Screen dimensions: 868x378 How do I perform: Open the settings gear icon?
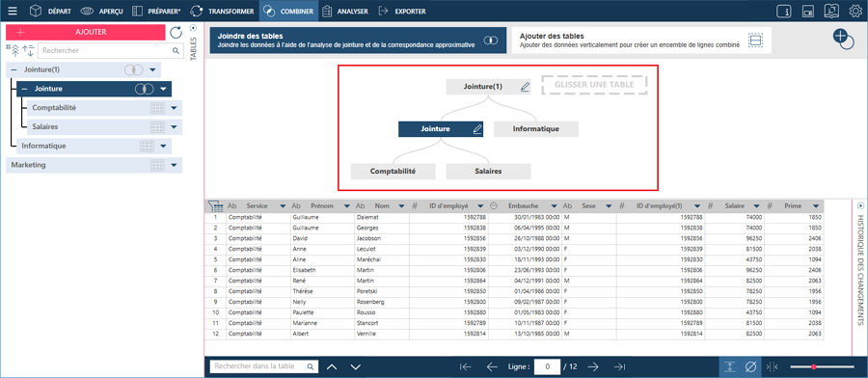pyautogui.click(x=855, y=11)
